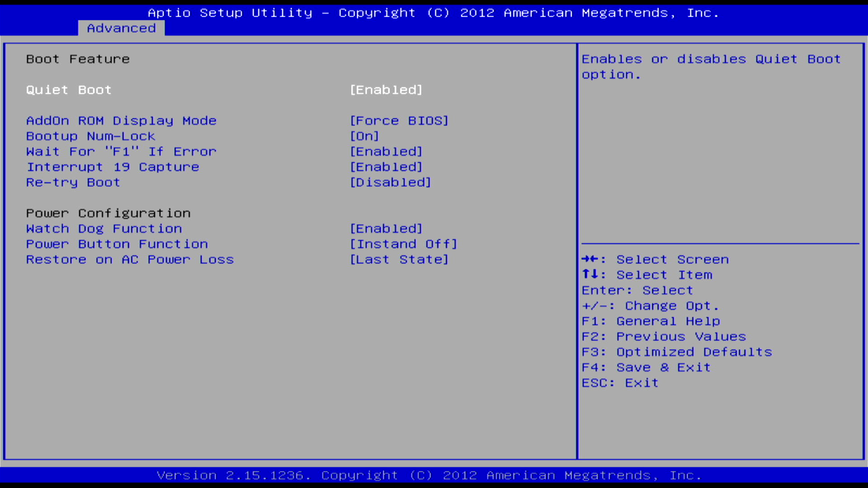Click the F4: Save & Exit hint

646,367
